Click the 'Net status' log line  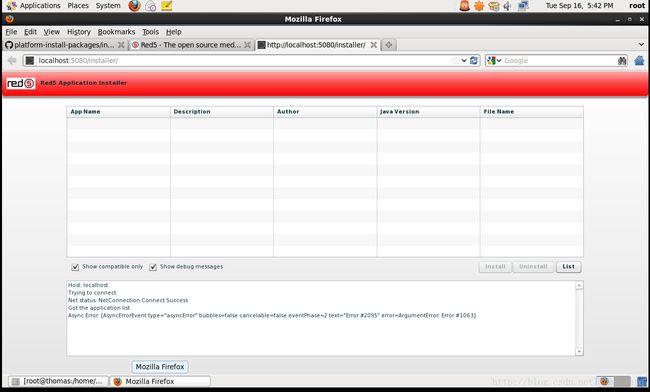point(128,300)
